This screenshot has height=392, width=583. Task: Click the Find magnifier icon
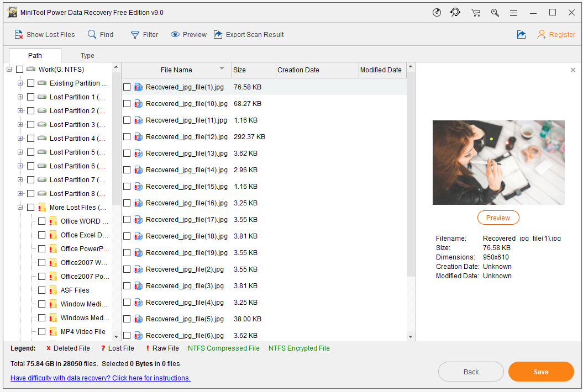pos(92,34)
